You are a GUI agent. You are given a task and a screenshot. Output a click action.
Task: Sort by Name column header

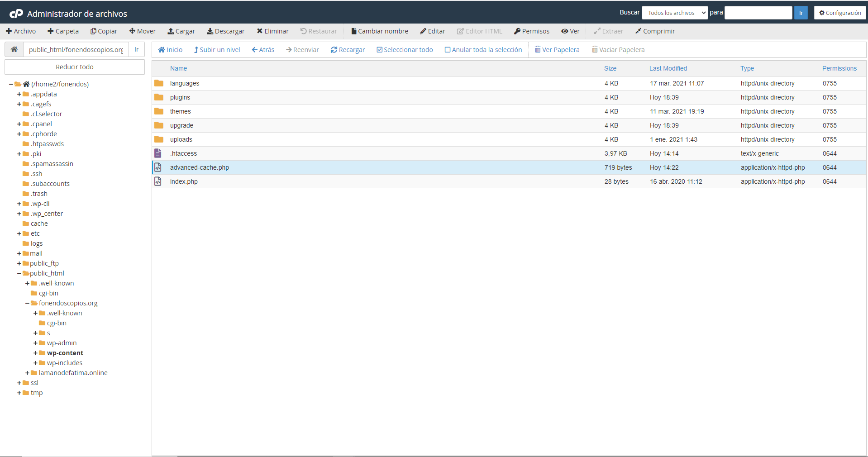(178, 68)
